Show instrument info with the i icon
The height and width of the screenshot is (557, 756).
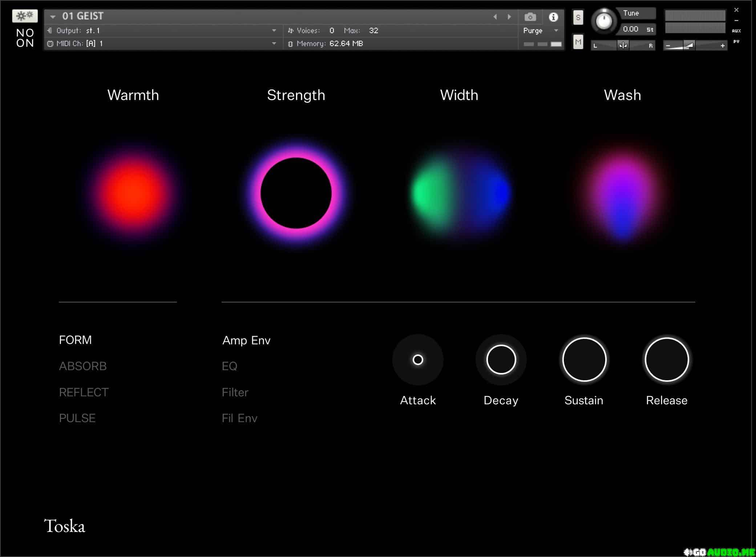point(553,17)
